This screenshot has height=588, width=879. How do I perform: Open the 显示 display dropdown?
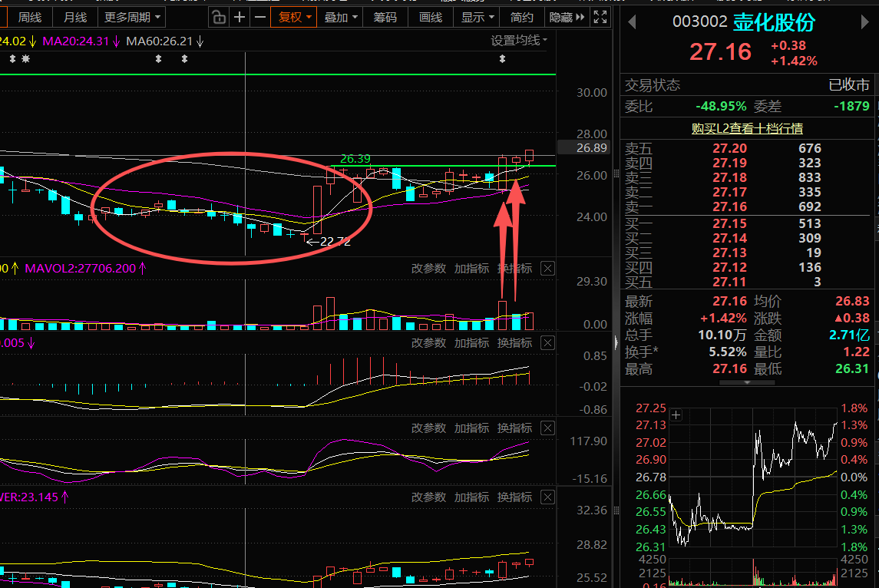[x=477, y=18]
